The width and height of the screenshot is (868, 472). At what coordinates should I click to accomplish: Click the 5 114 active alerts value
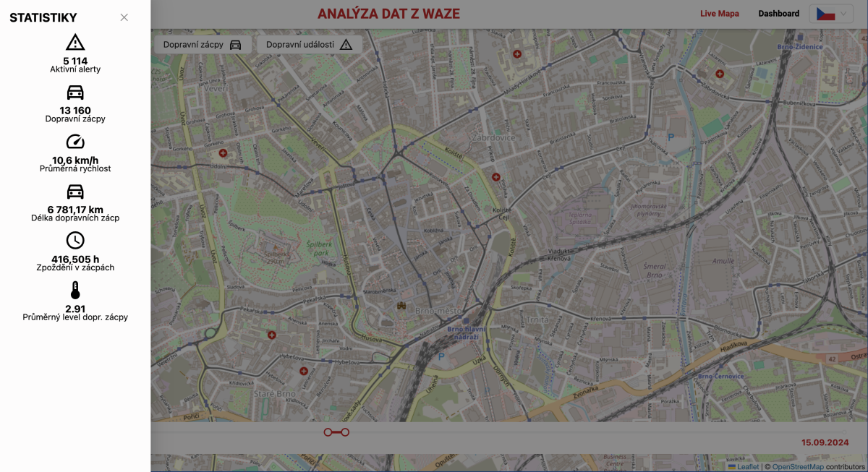click(75, 61)
